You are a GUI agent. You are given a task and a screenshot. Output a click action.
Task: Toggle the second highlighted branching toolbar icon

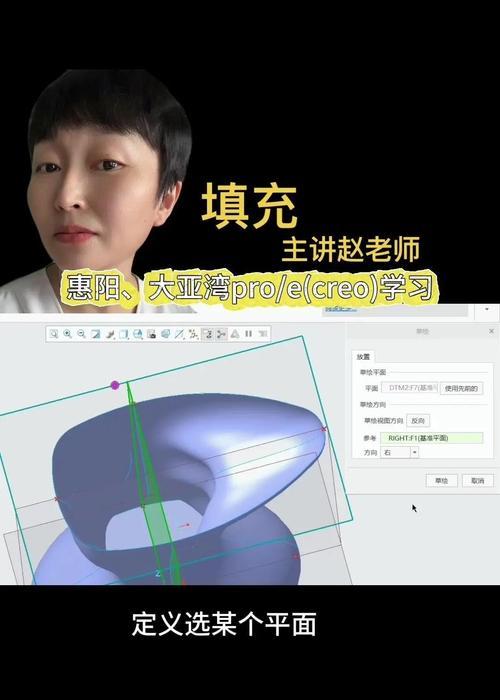tap(221, 334)
